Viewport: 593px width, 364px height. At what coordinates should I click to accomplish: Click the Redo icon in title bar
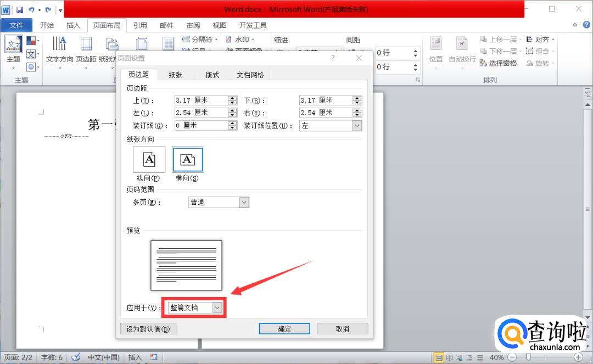[48, 10]
